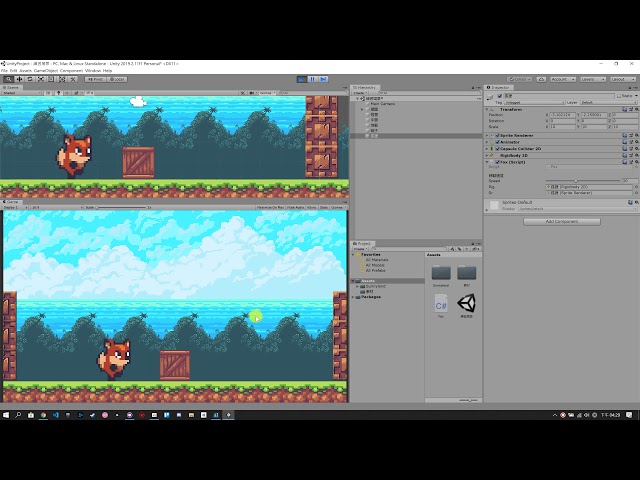The image size is (640, 480).
Task: Click the Play button
Action: pyautogui.click(x=302, y=79)
